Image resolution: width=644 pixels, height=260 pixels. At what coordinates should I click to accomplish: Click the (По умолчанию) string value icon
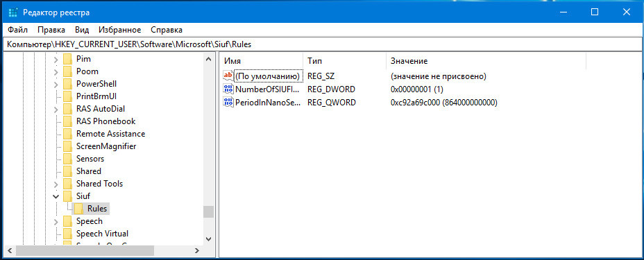click(x=228, y=76)
